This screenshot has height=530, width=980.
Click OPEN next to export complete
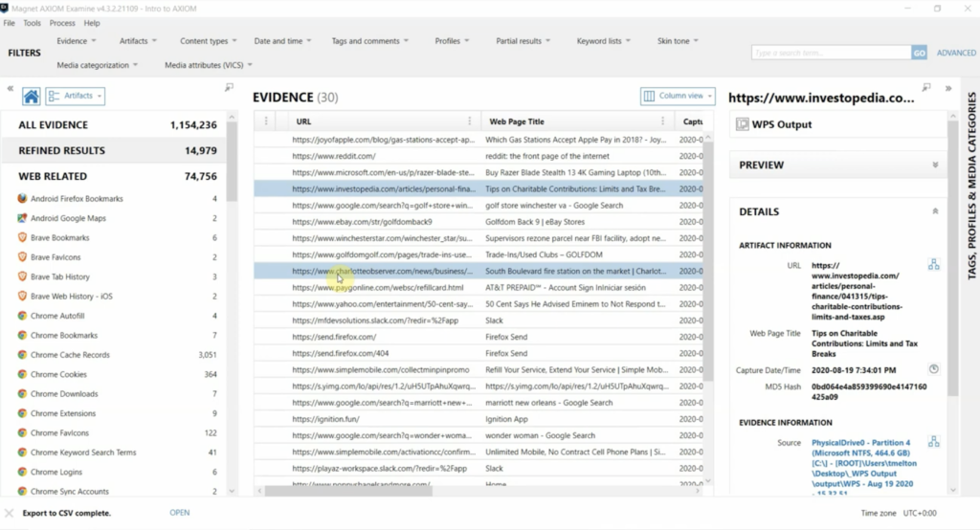pos(179,513)
